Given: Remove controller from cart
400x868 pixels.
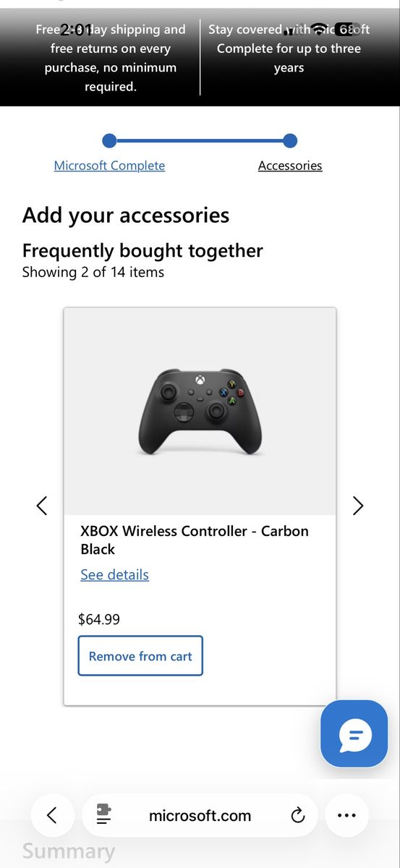Looking at the screenshot, I should tap(140, 656).
